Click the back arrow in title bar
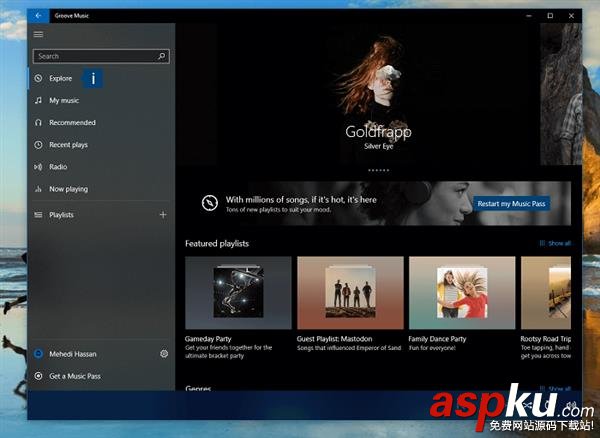This screenshot has width=600, height=438. (38, 16)
